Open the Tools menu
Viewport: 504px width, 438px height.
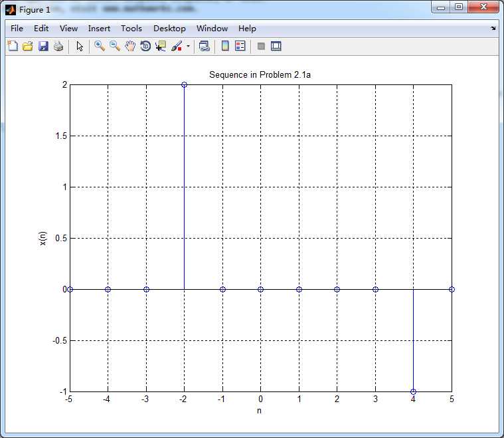[x=131, y=29]
